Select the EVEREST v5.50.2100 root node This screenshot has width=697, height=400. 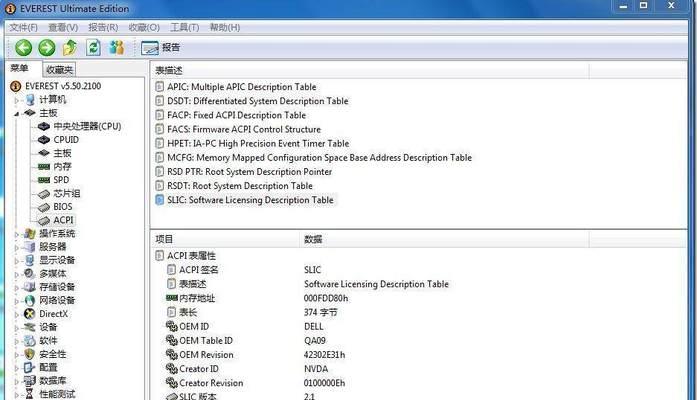[63, 86]
